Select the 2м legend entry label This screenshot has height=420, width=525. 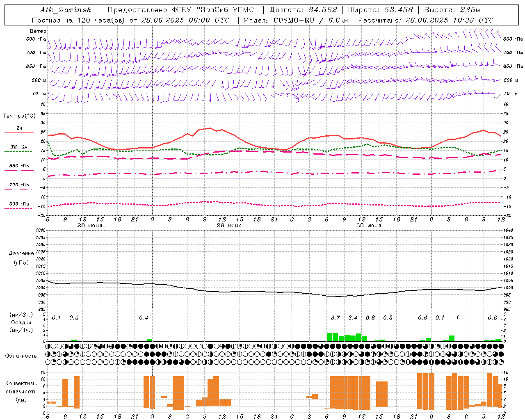(x=19, y=128)
